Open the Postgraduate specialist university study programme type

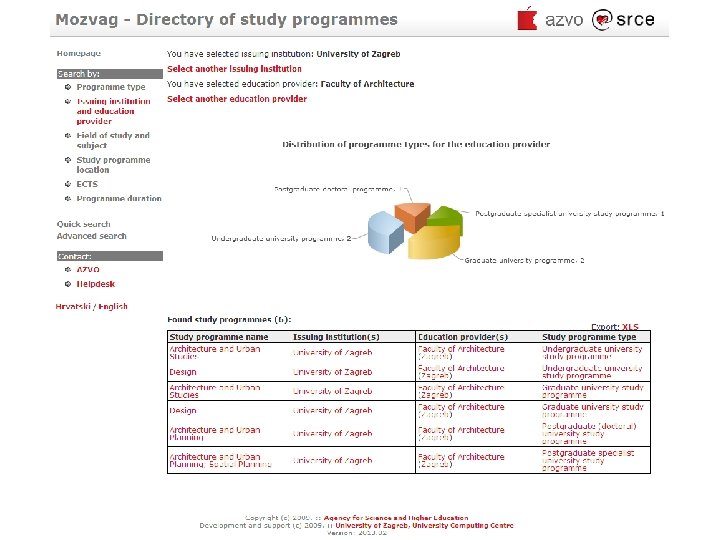(588, 461)
